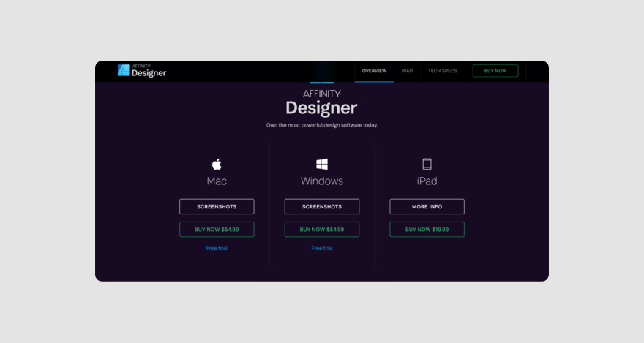This screenshot has height=343, width=644.
Task: Buy the iPad version for $19.99
Action: pyautogui.click(x=427, y=230)
